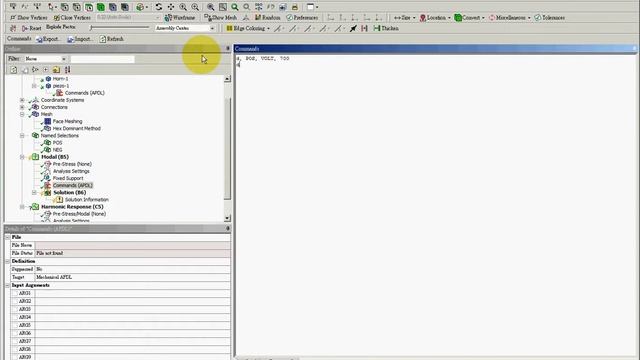Screen dimensions: 640x360
Task: Select Harmonic Response (C5) in tree
Action: pyautogui.click(x=72, y=207)
